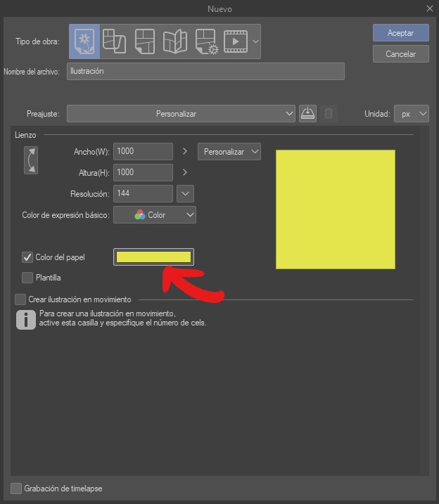439x504 pixels.
Task: Click the Cancelar button
Action: [400, 53]
